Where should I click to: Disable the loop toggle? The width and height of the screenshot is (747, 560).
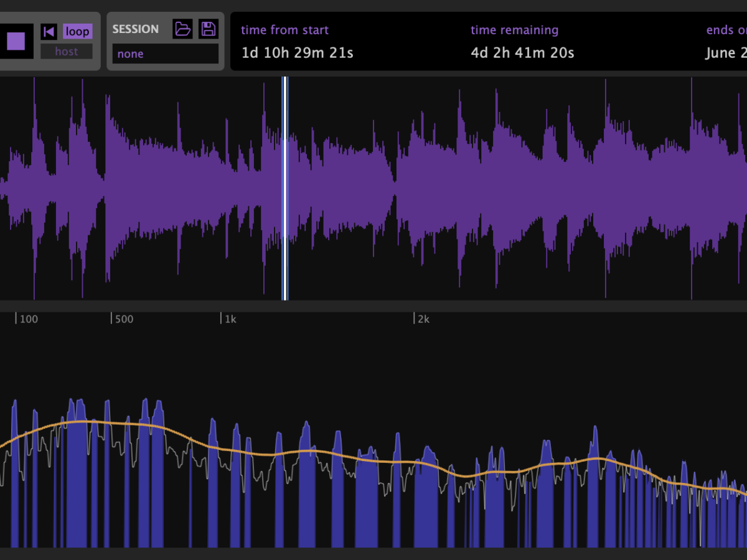(77, 31)
